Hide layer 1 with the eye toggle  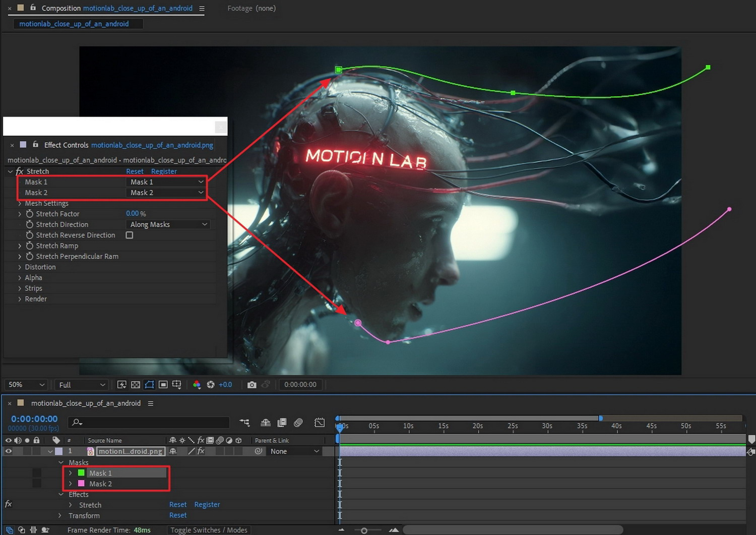click(x=9, y=451)
